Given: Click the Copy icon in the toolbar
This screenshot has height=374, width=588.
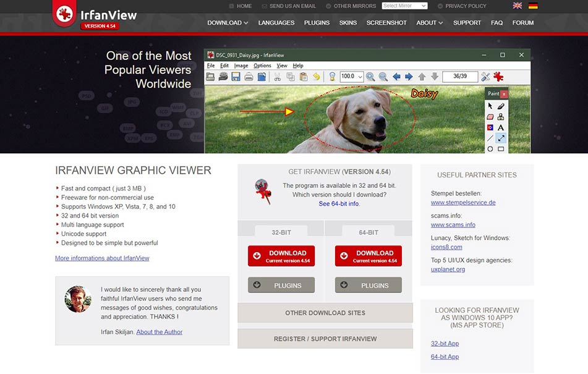Looking at the screenshot, I should 290,77.
